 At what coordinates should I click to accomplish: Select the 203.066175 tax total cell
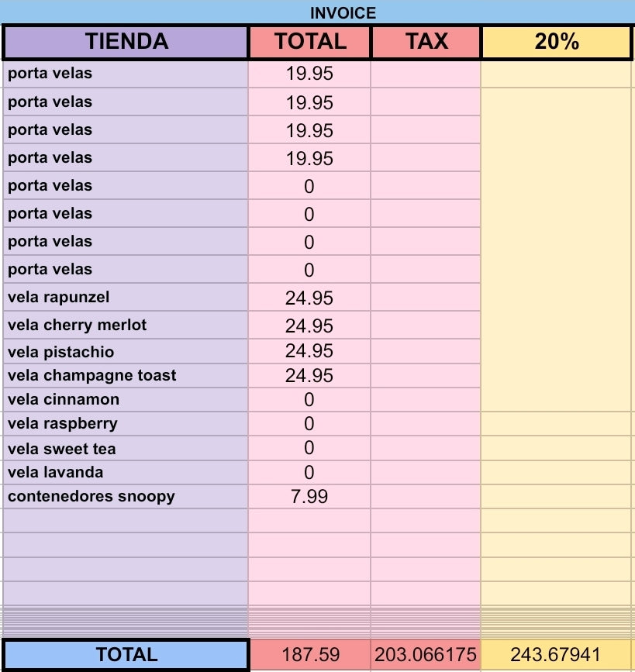pyautogui.click(x=426, y=654)
